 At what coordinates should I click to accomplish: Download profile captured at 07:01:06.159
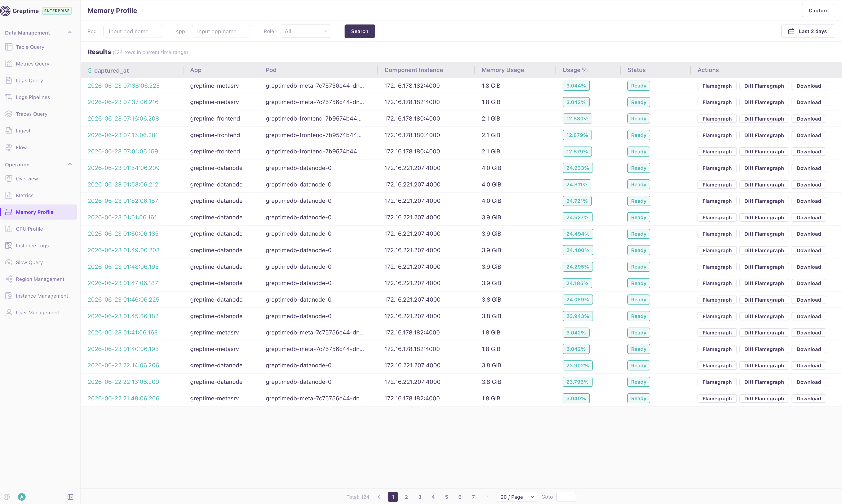click(x=809, y=152)
